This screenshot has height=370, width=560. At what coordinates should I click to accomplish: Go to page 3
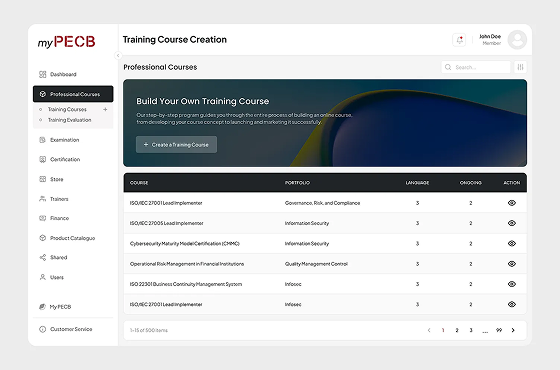pos(471,330)
